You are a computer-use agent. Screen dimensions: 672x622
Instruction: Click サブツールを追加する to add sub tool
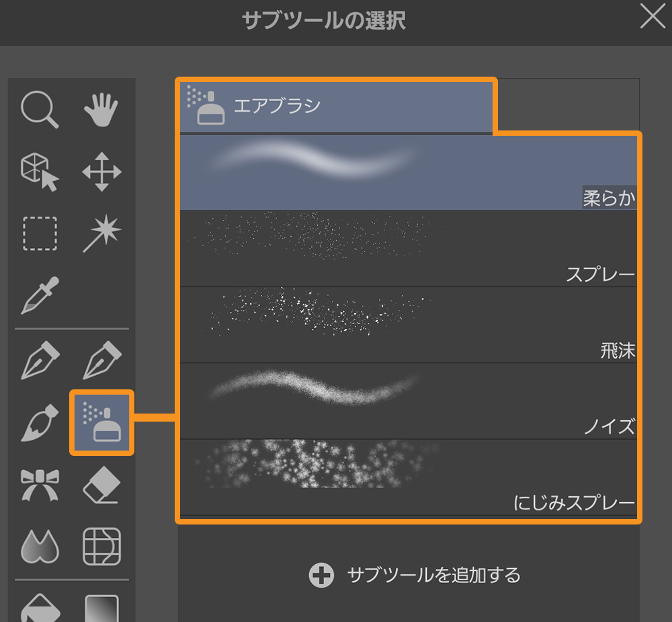[415, 575]
